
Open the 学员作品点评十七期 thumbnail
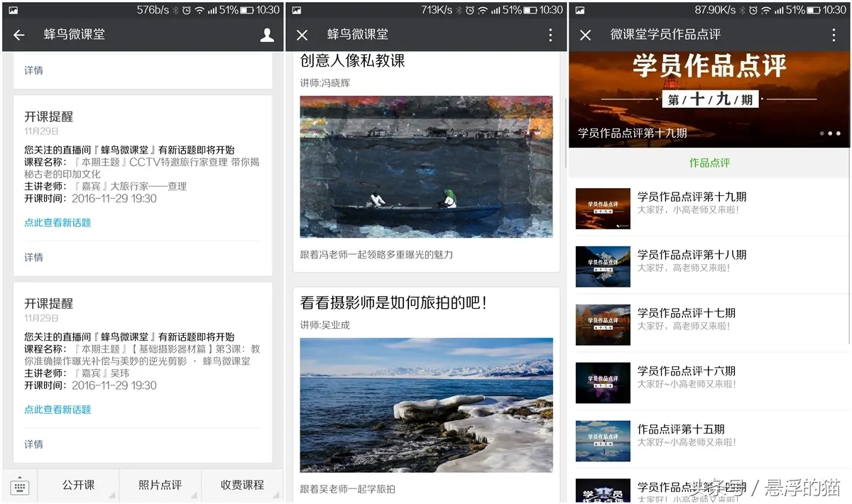coord(603,324)
